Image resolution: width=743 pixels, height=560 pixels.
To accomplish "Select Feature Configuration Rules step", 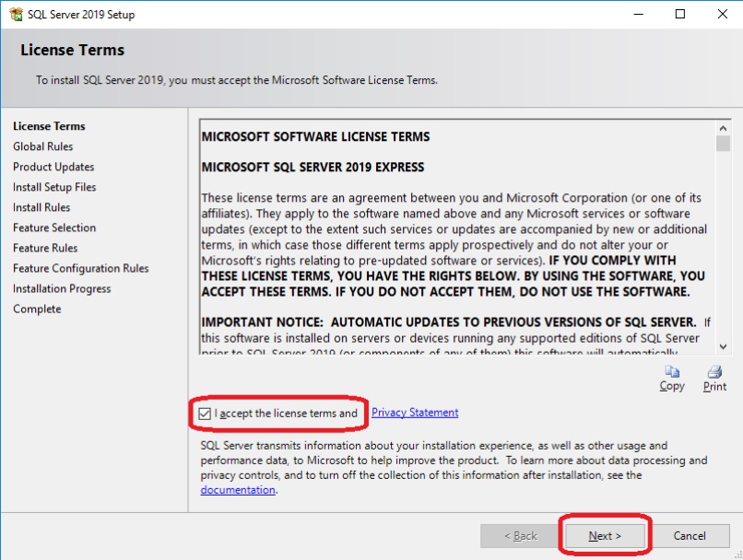I will 81,268.
